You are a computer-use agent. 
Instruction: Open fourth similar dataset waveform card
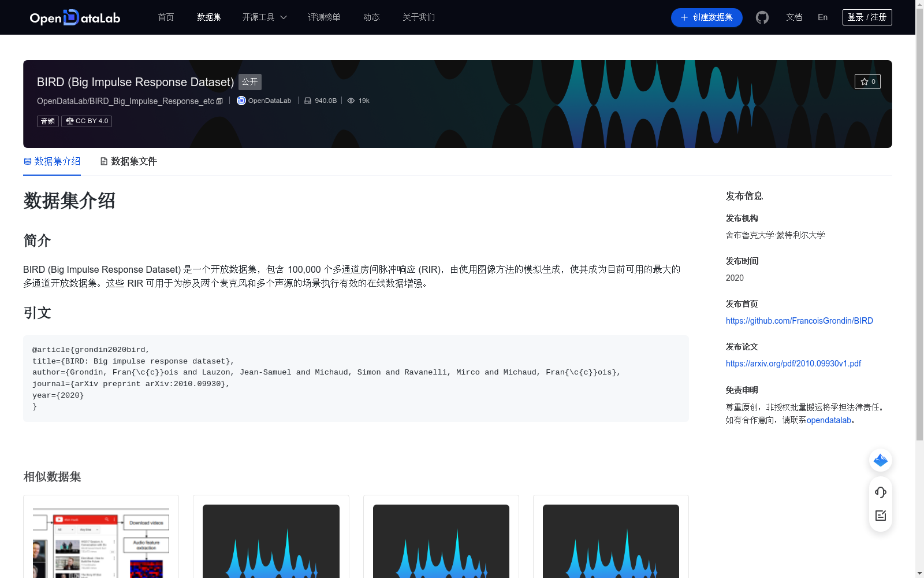coord(611,536)
